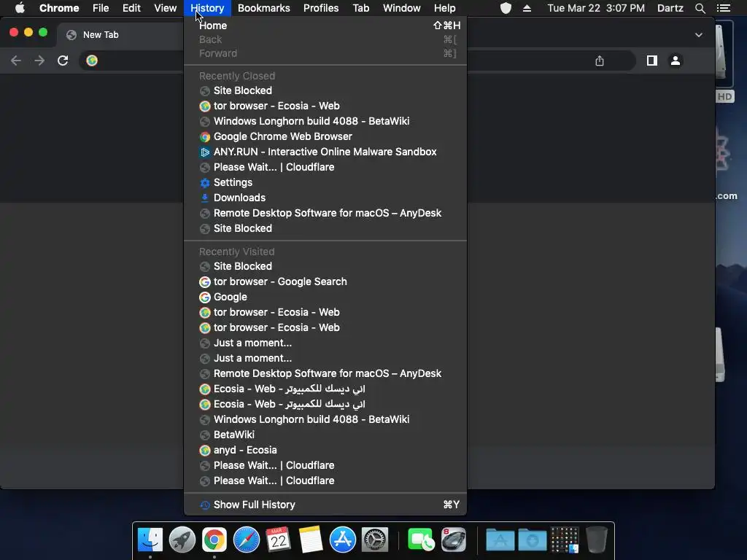Open the View menu

(x=166, y=8)
